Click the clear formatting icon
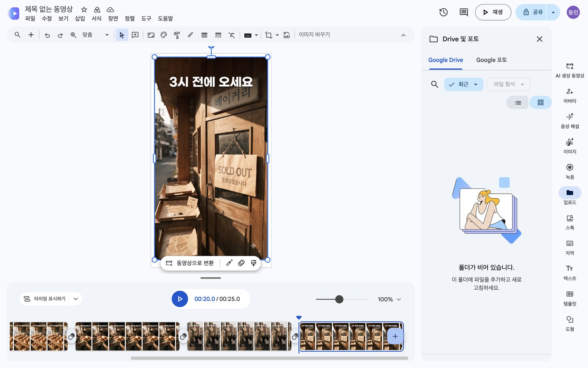 232,35
